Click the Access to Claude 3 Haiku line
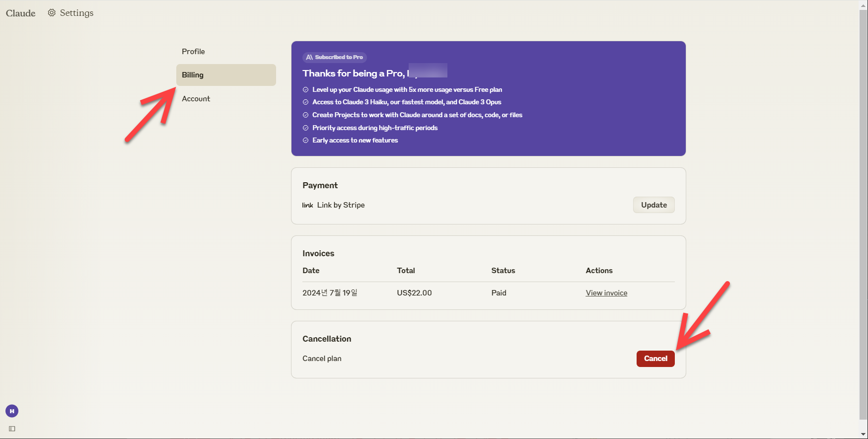 point(407,102)
